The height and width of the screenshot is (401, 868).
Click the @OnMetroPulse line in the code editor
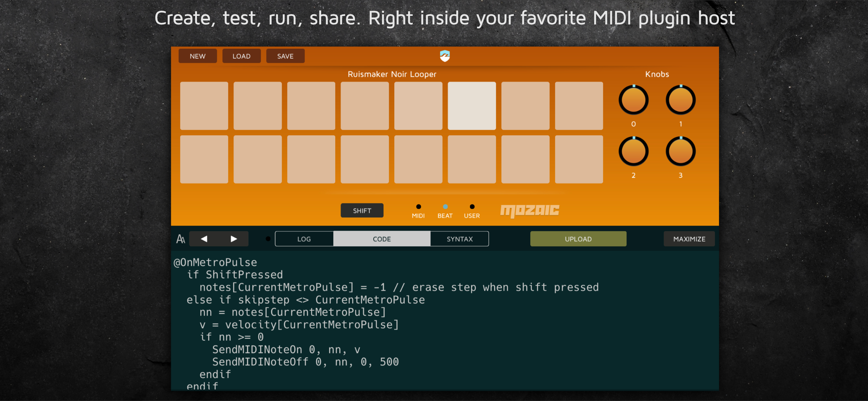215,262
